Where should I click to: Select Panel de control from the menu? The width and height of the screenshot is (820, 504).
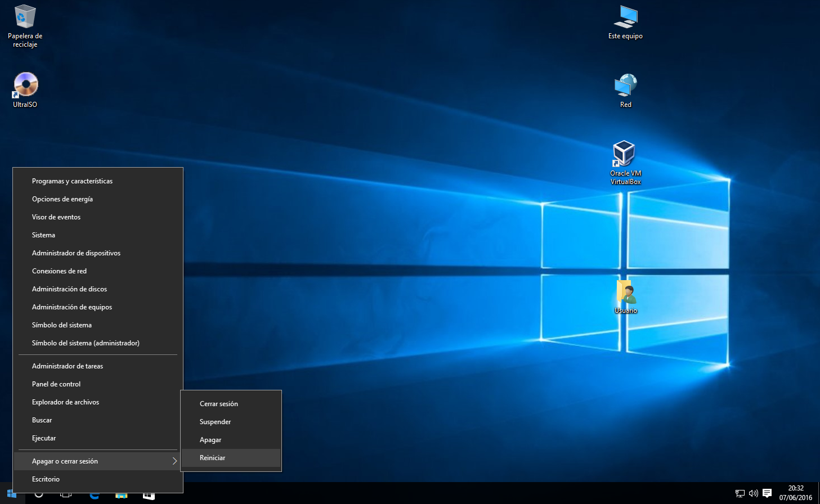(x=56, y=384)
